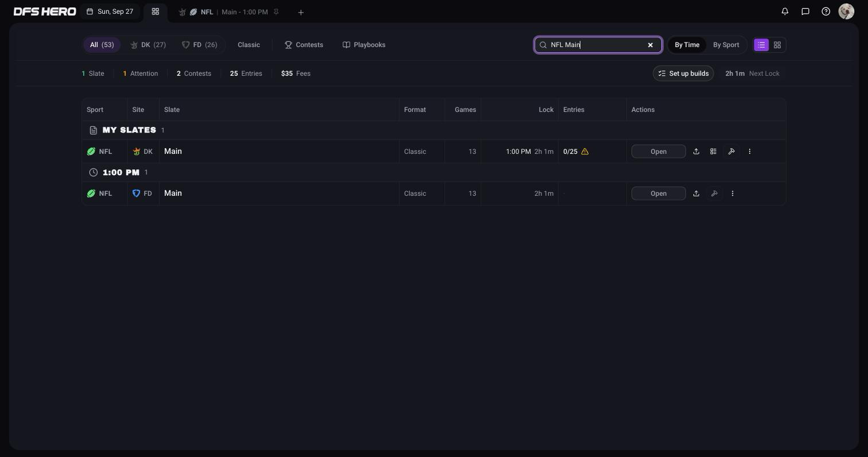This screenshot has height=457, width=868.
Task: Add a new tab with the plus icon
Action: click(x=301, y=12)
